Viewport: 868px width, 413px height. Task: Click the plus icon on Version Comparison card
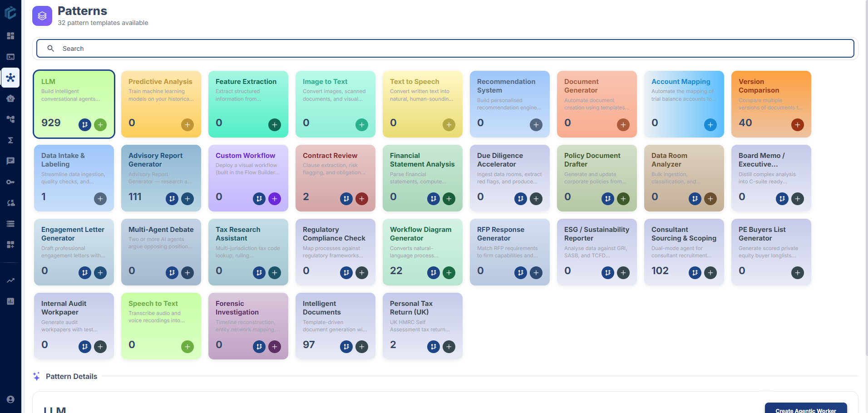(x=798, y=125)
